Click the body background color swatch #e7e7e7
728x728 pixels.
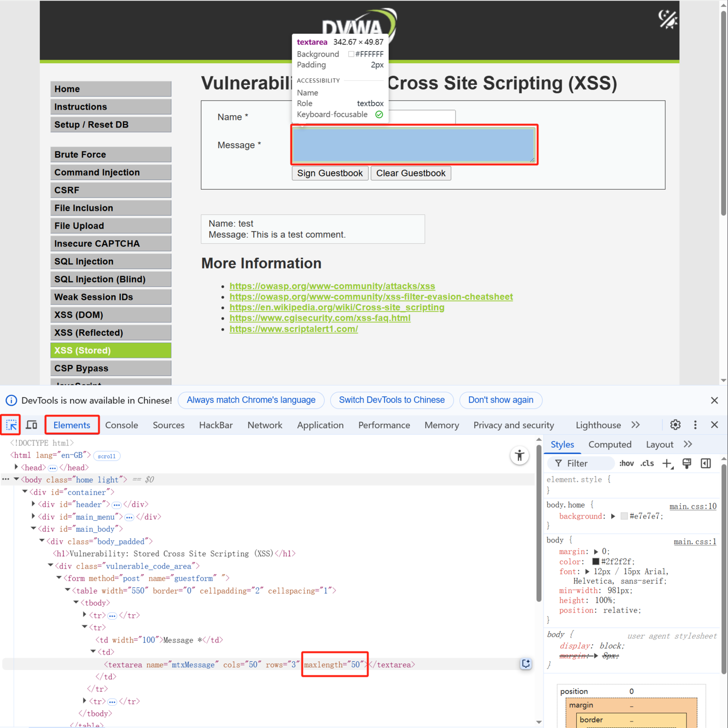[624, 516]
